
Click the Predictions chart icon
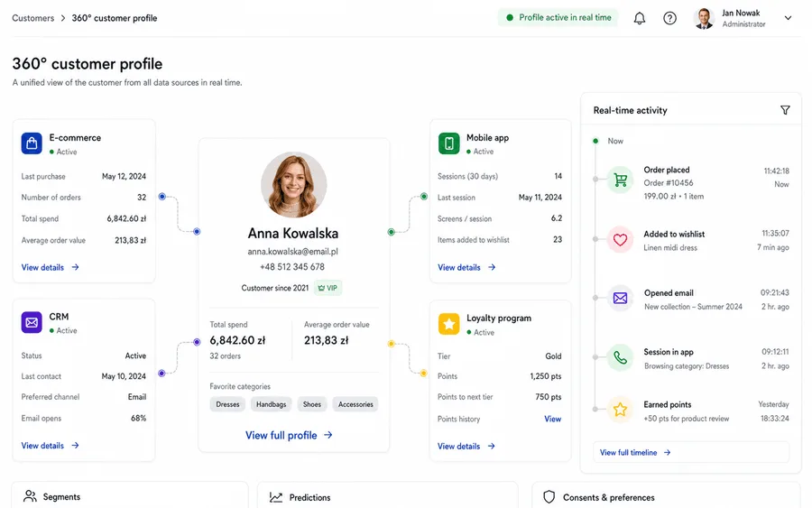[x=276, y=497]
